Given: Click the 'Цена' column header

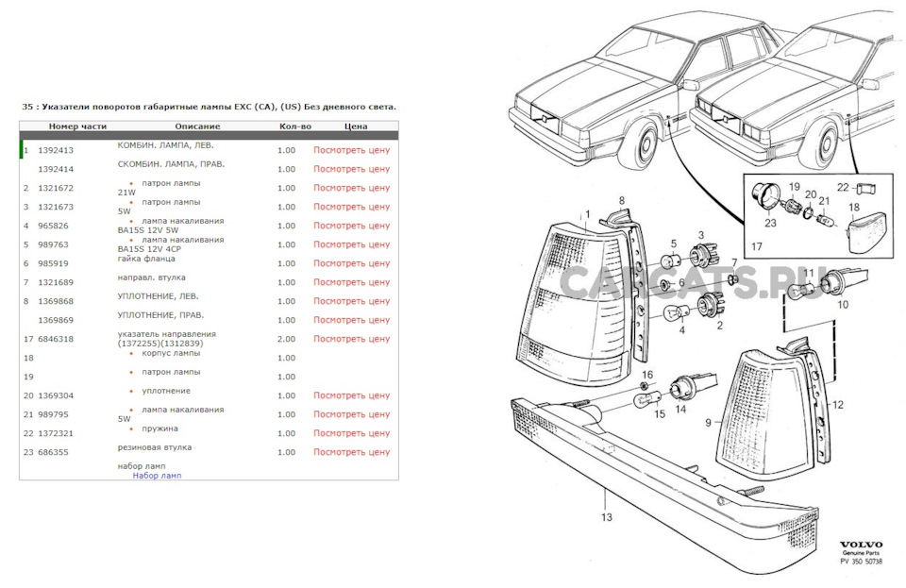Looking at the screenshot, I should (x=356, y=126).
